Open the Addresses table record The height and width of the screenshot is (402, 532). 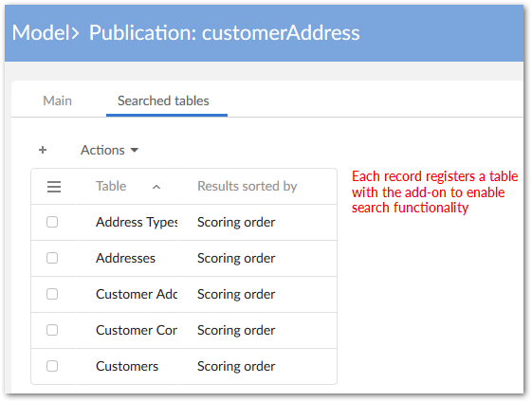point(125,258)
